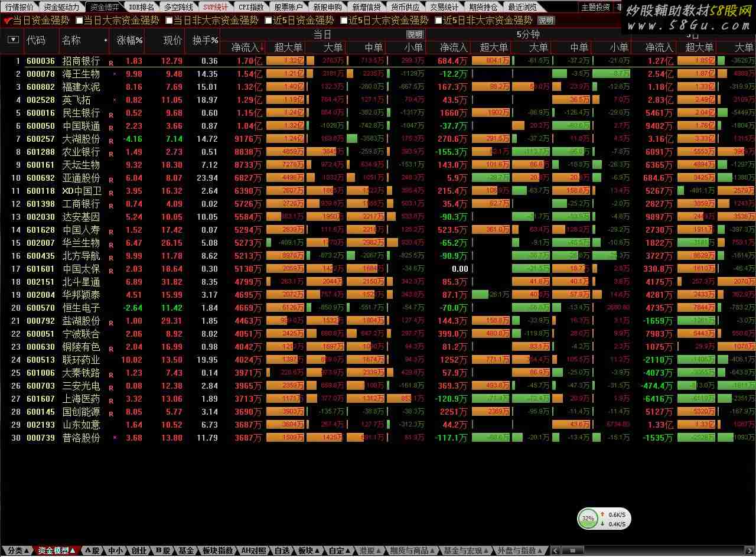The image size is (756, 557).
Task: Expand the 基金与宏观 bottom menu
Action: pyautogui.click(x=465, y=551)
